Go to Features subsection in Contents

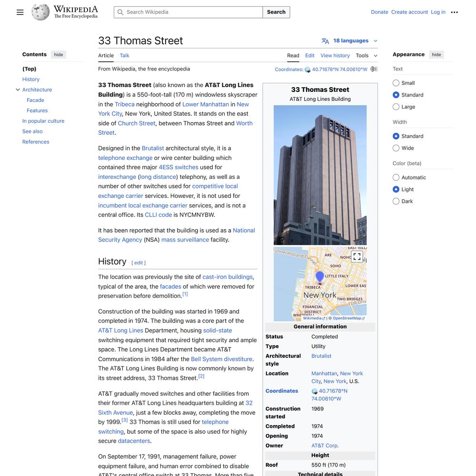(x=37, y=110)
